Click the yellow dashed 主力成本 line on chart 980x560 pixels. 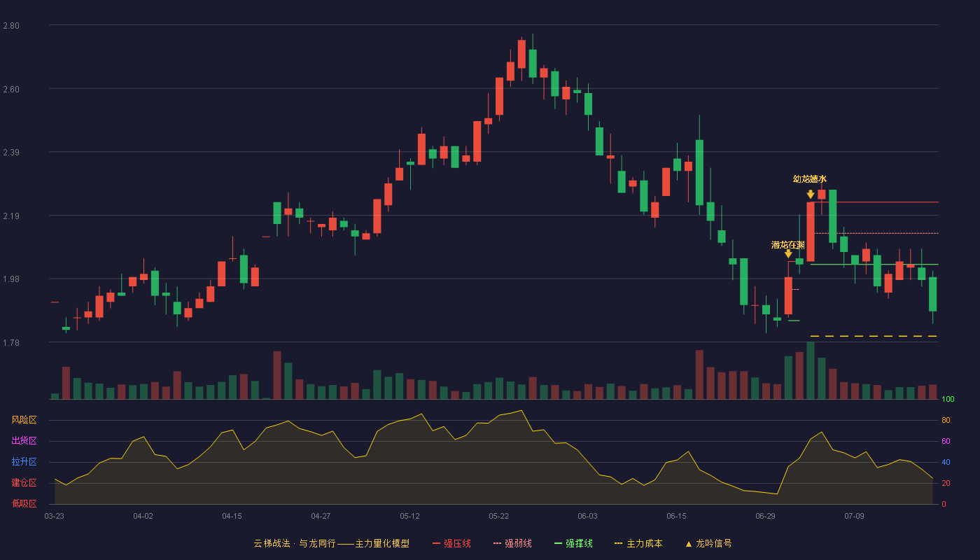tap(874, 337)
